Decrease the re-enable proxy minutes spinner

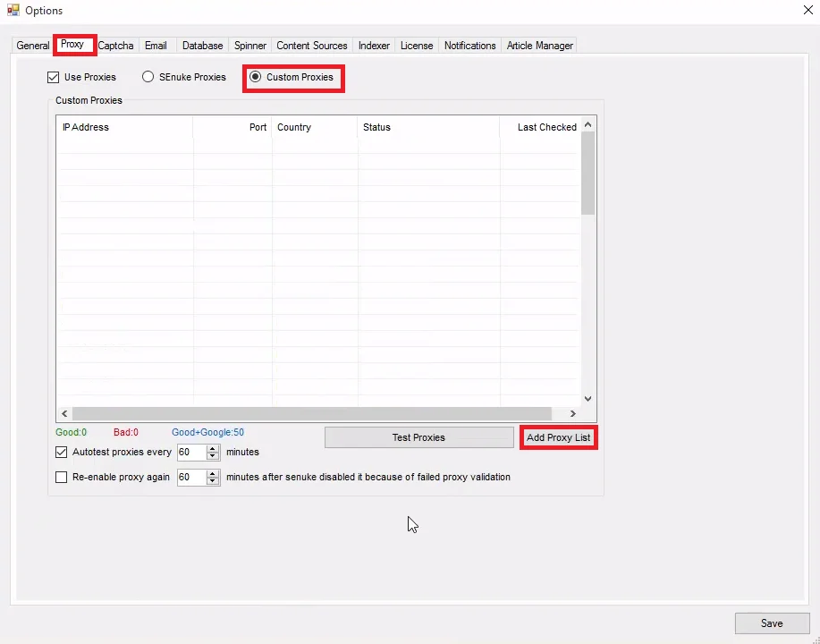click(x=213, y=482)
